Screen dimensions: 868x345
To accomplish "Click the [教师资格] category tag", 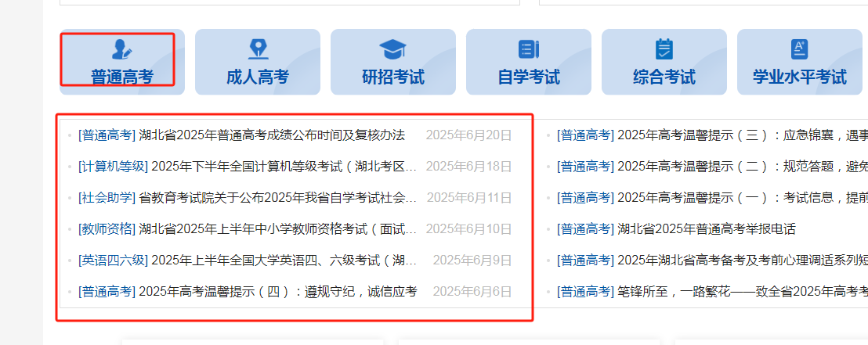I will (107, 229).
